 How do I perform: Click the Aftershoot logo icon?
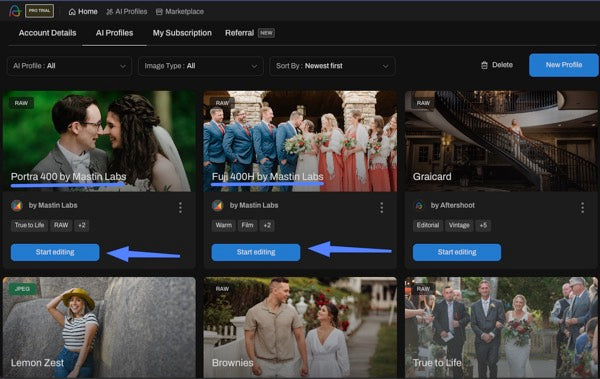coord(15,11)
